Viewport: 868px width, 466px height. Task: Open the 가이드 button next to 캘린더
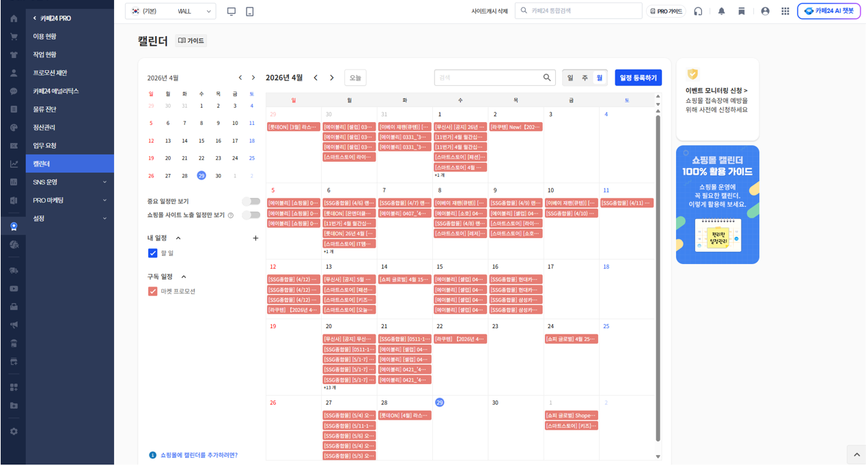(x=191, y=41)
